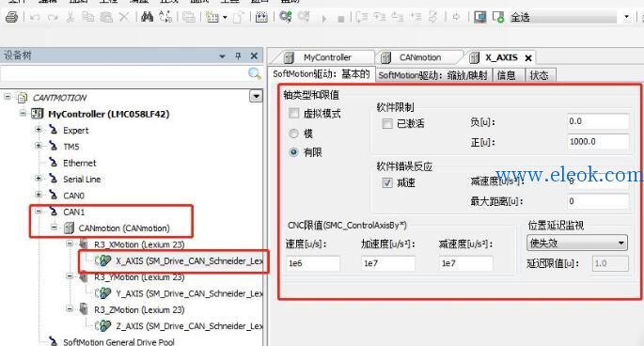The height and width of the screenshot is (346, 644).
Task: Collapse the CANmotion tree node
Action: [55, 227]
